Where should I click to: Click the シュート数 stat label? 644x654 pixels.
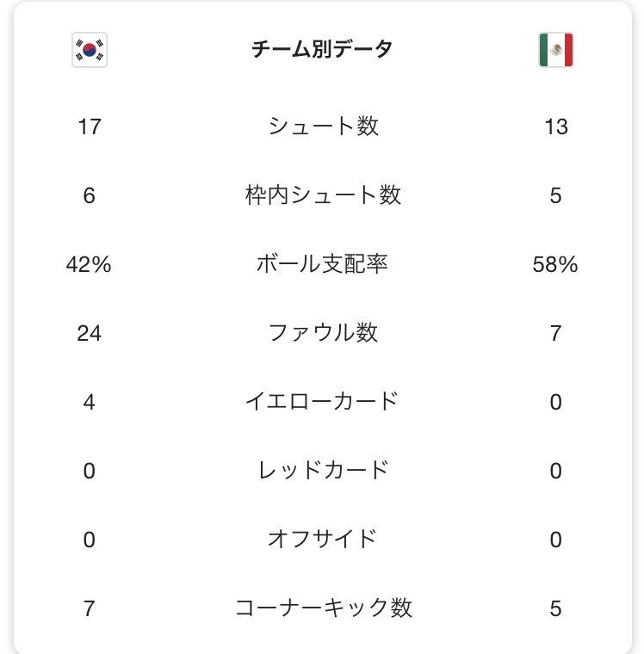coord(323,126)
